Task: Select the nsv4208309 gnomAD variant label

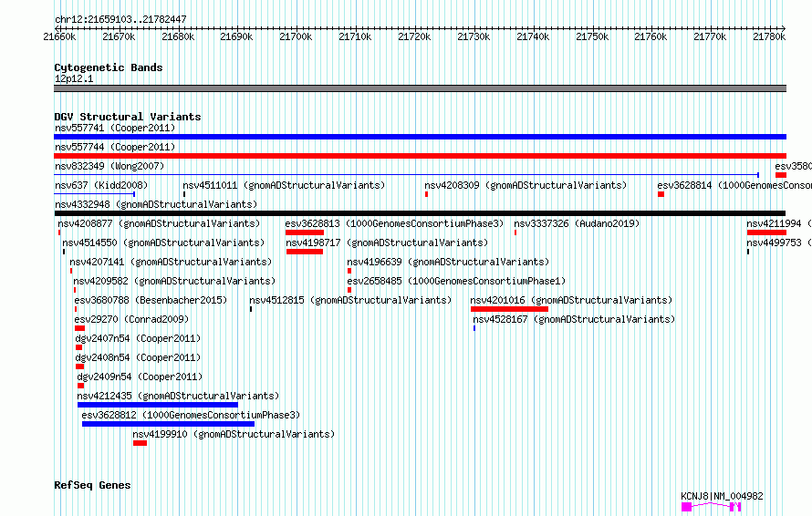Action: pyautogui.click(x=526, y=185)
